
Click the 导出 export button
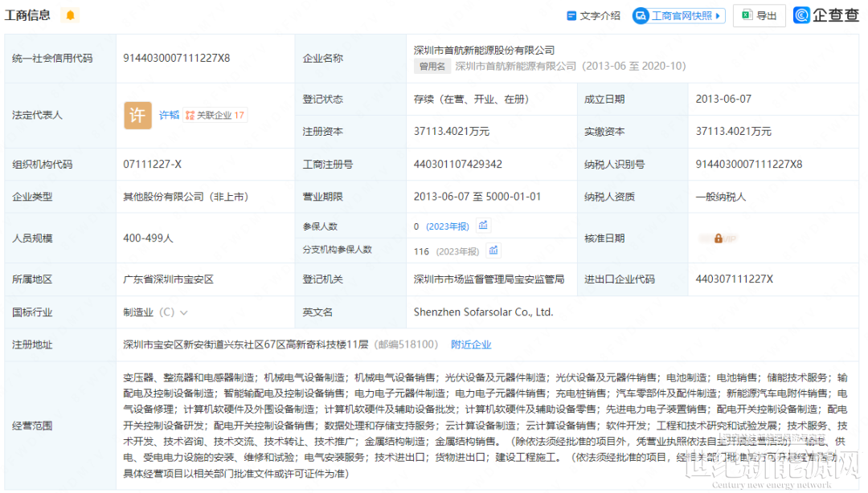coord(759,15)
